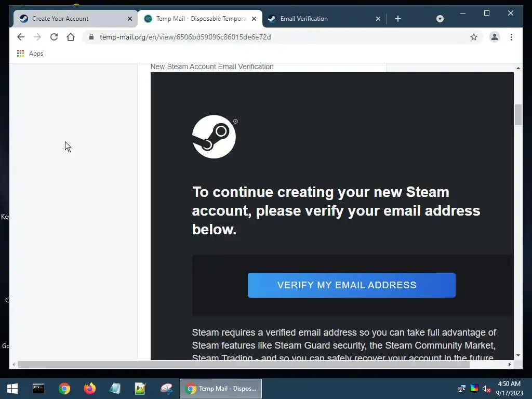Screen dimensions: 532x399
Task: Open the red-white taskbar app icon
Action: tap(166, 389)
